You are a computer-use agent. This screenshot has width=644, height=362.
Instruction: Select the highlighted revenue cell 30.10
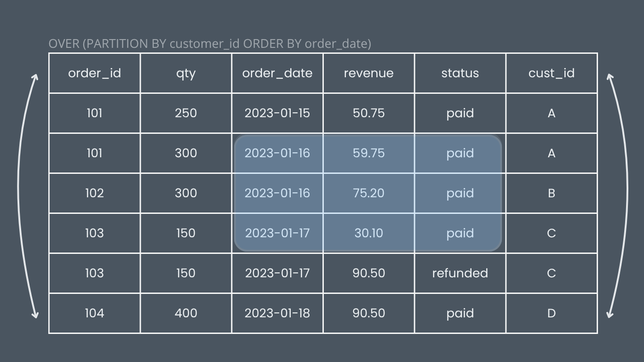[368, 233]
